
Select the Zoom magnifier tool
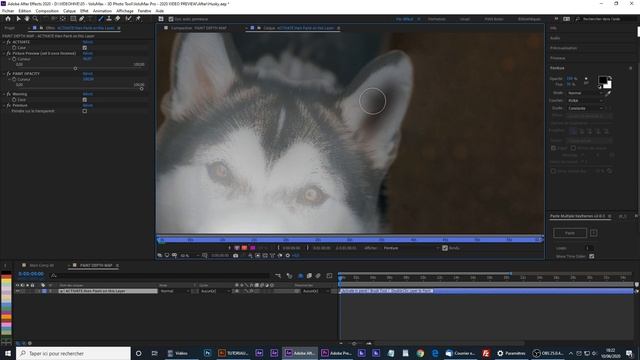(36, 19)
